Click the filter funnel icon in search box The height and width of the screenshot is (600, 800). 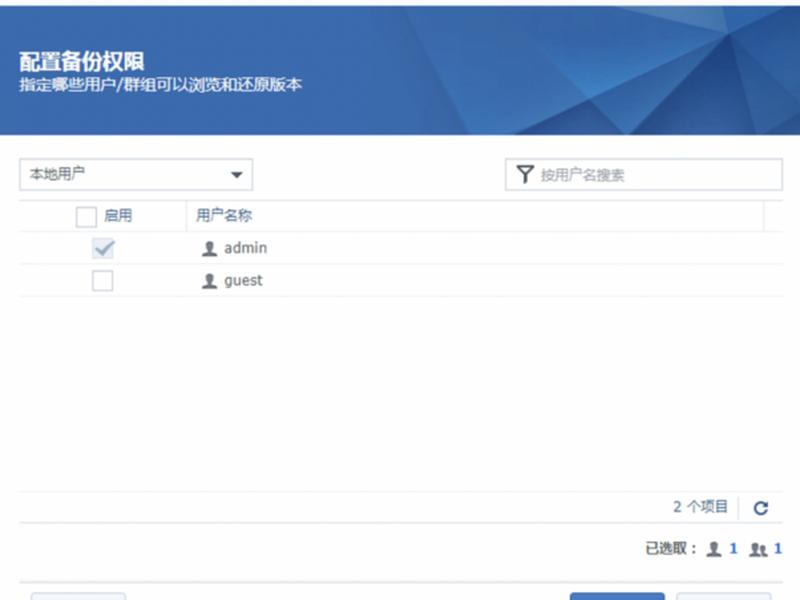tap(524, 174)
